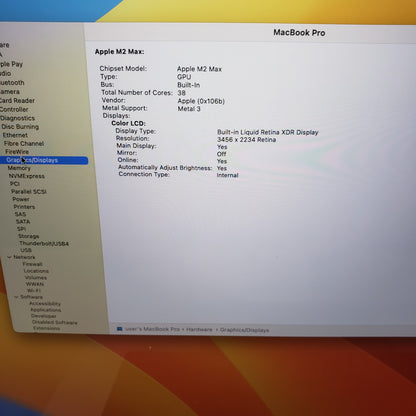Click the computer icon in the path bar

point(120,329)
